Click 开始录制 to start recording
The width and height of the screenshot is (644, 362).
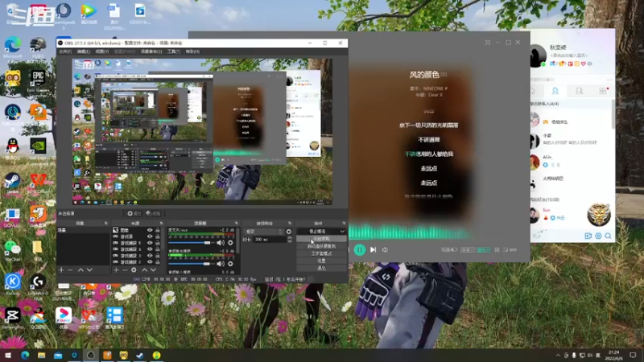tap(321, 239)
